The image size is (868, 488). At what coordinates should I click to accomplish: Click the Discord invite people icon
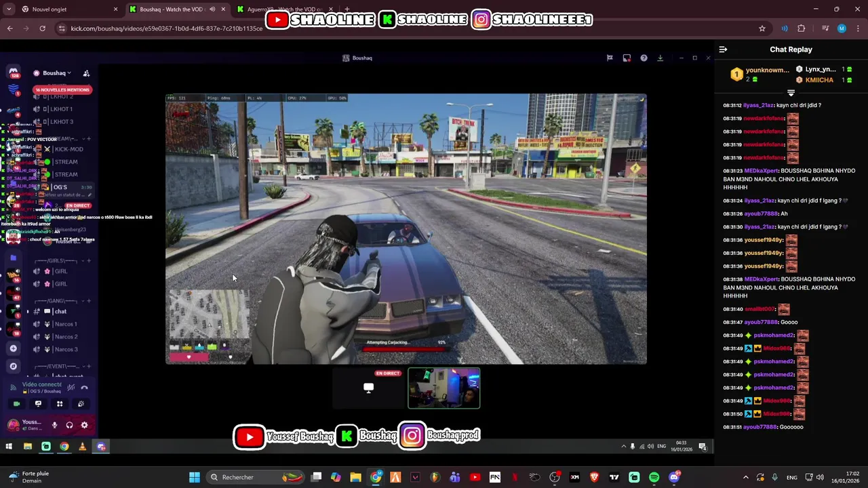click(x=86, y=73)
